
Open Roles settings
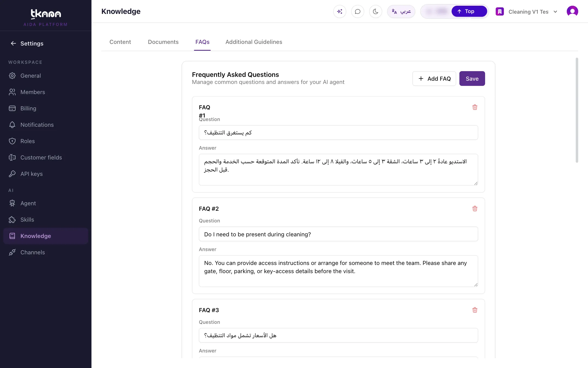[46, 141]
